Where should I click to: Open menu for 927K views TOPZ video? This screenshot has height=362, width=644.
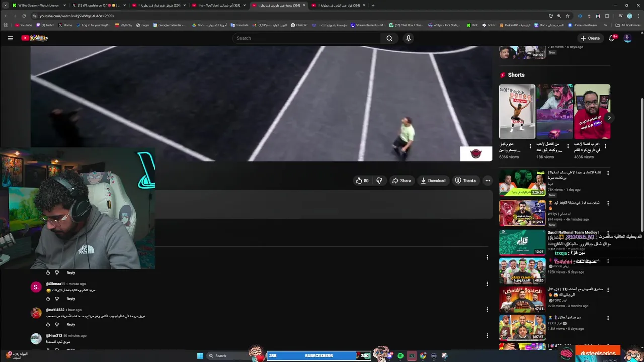[608, 290]
